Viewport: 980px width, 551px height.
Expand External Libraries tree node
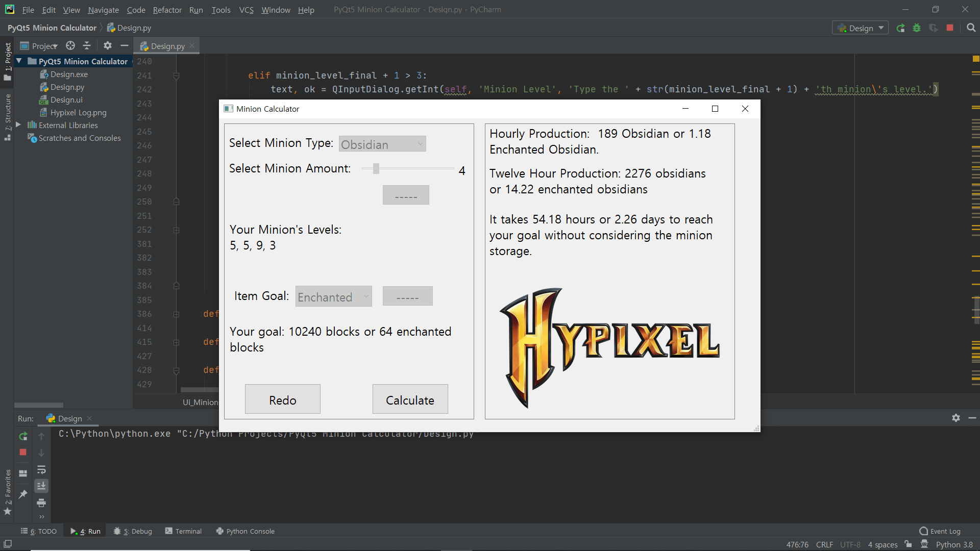pos(18,125)
